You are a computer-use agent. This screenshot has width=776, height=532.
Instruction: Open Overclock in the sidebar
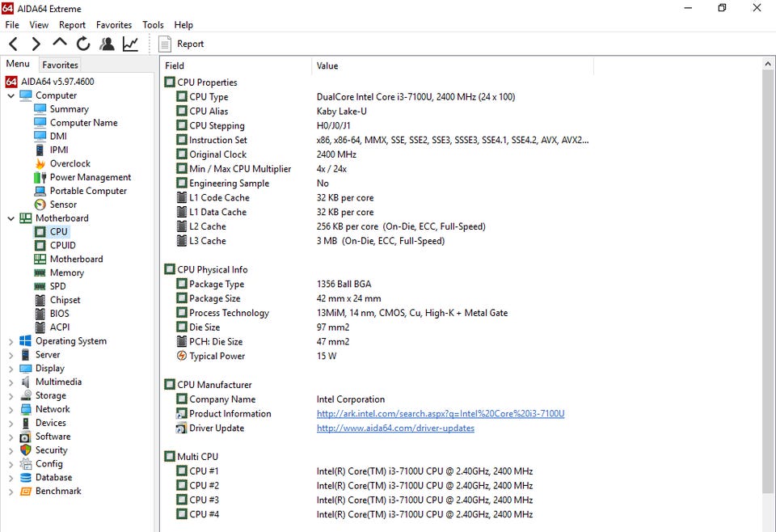coord(70,163)
